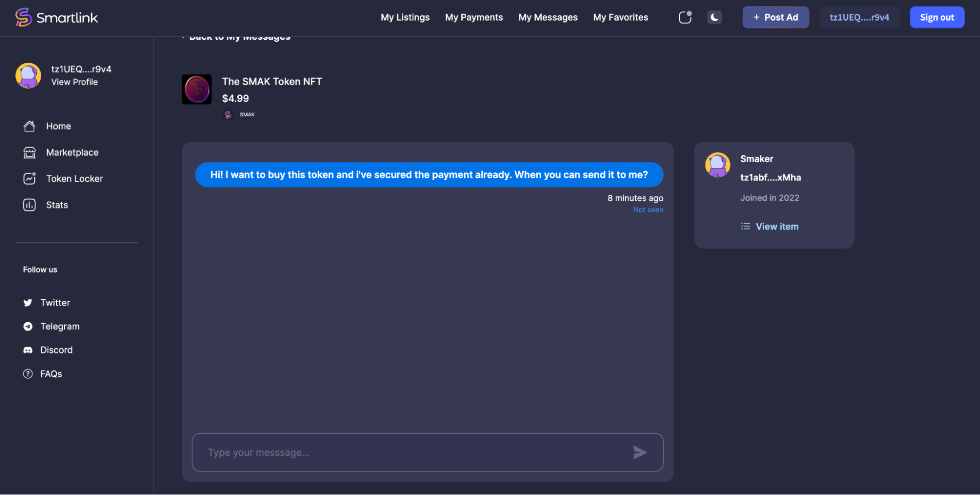Open the Telegram link
Screen dimensions: 980x495
pos(60,326)
